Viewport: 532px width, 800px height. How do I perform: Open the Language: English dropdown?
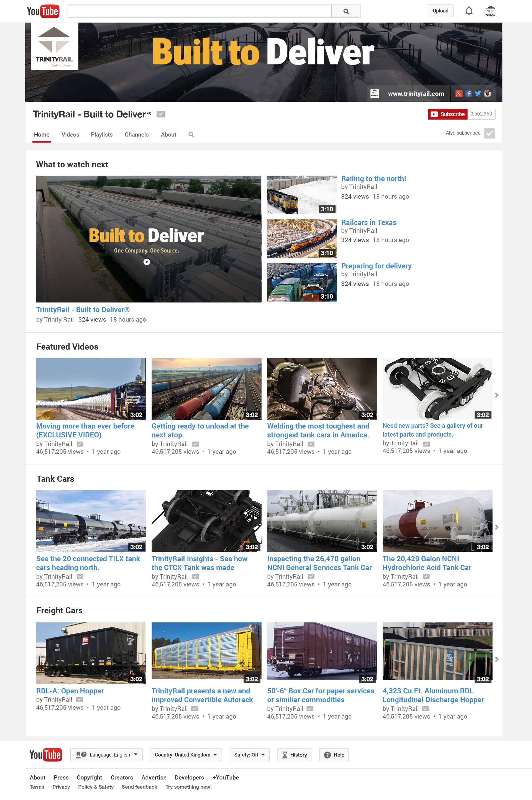pos(106,755)
